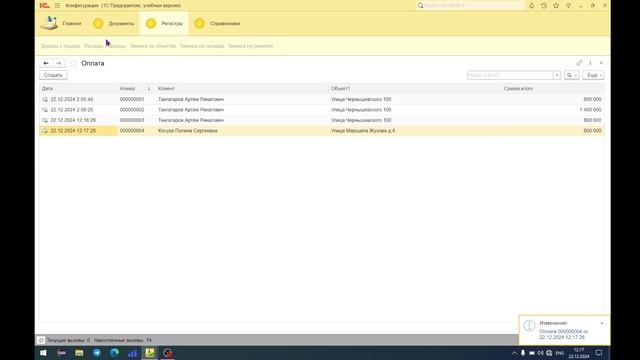This screenshot has height=360, width=640.
Task: Open Telegram from the taskbar
Action: point(97,353)
